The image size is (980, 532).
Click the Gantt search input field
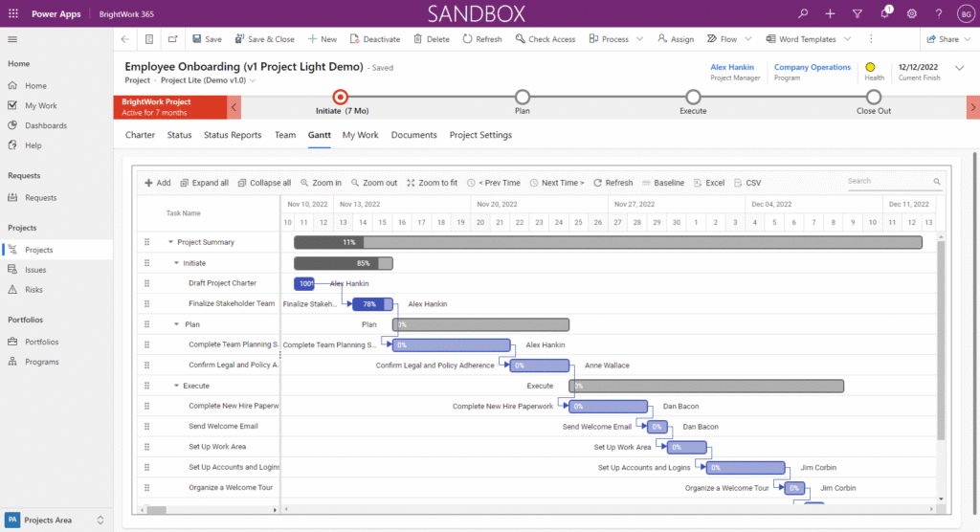coord(888,181)
